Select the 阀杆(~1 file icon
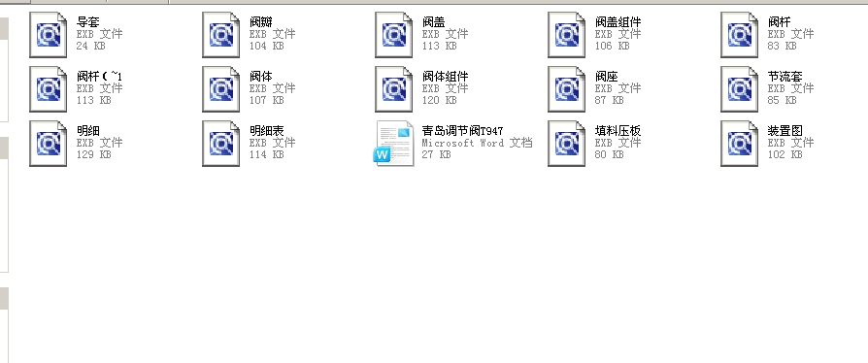This screenshot has width=868, height=363. (49, 89)
